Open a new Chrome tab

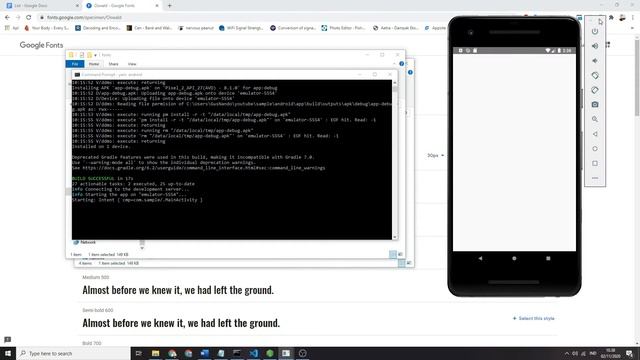coord(169,6)
